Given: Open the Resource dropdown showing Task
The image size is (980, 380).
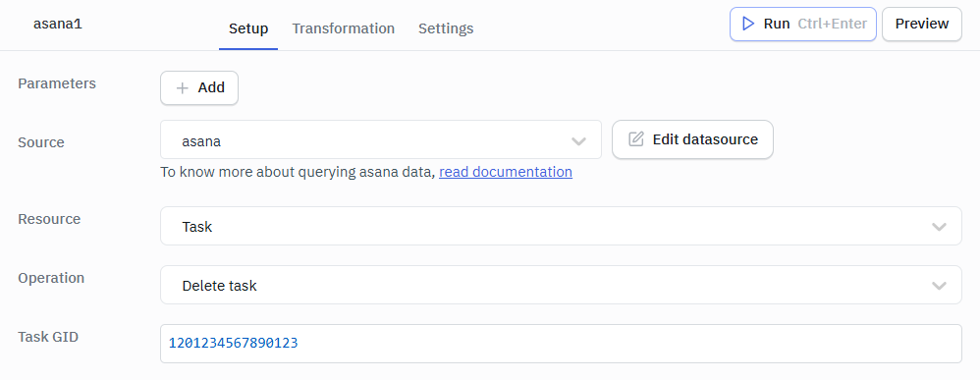Looking at the screenshot, I should pyautogui.click(x=561, y=226).
